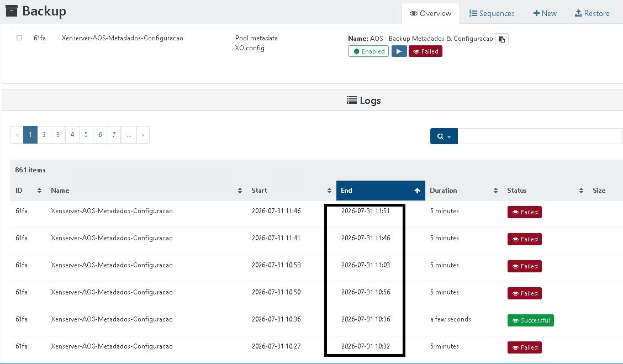
Task: Copy the job name using clipboard icon
Action: (x=501, y=39)
